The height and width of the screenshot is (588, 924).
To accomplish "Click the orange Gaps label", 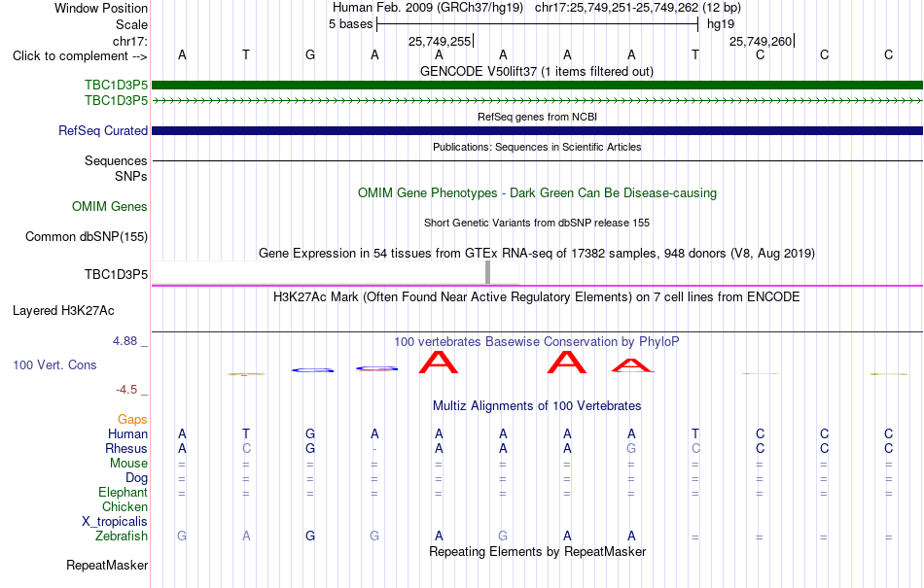I will click(x=132, y=419).
